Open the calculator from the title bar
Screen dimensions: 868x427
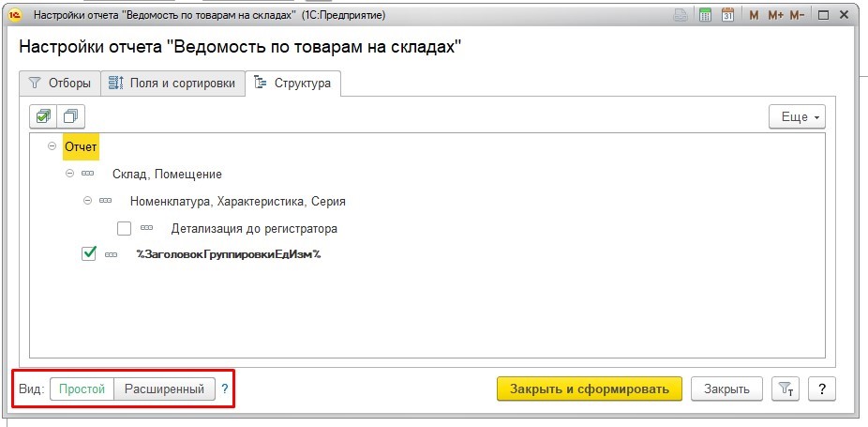pyautogui.click(x=705, y=16)
